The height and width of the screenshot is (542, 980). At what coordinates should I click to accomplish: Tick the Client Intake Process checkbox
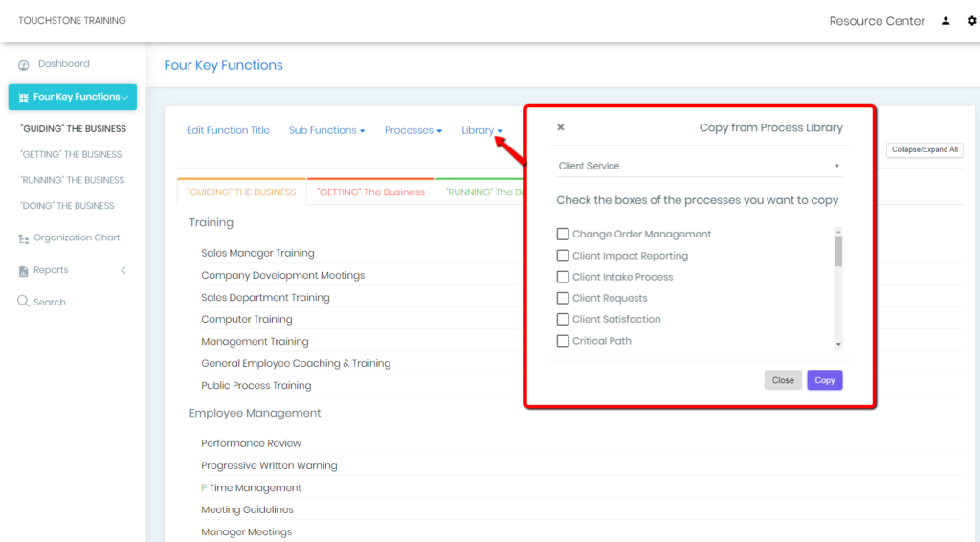coord(563,277)
